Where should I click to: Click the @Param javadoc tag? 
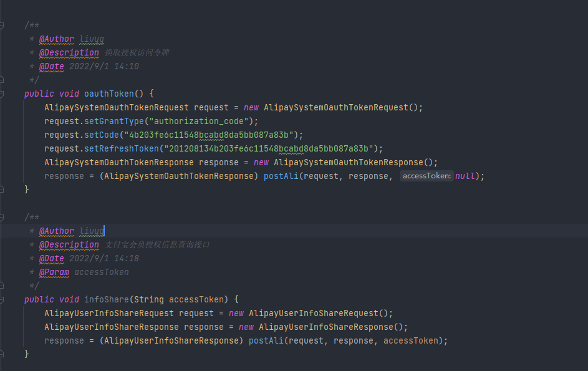(54, 272)
